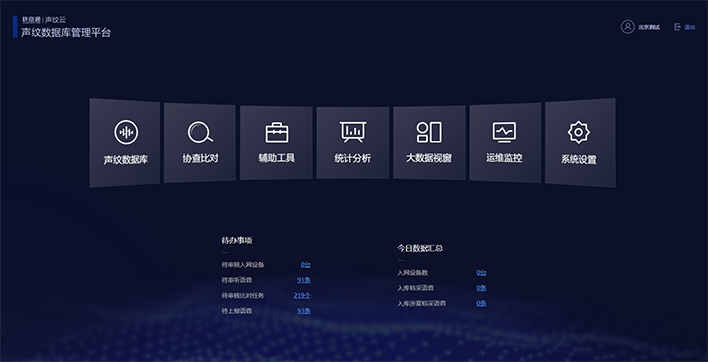The width and height of the screenshot is (708, 362).
Task: Open the 0条 link for 入库涉案标采语音
Action: coord(481,303)
